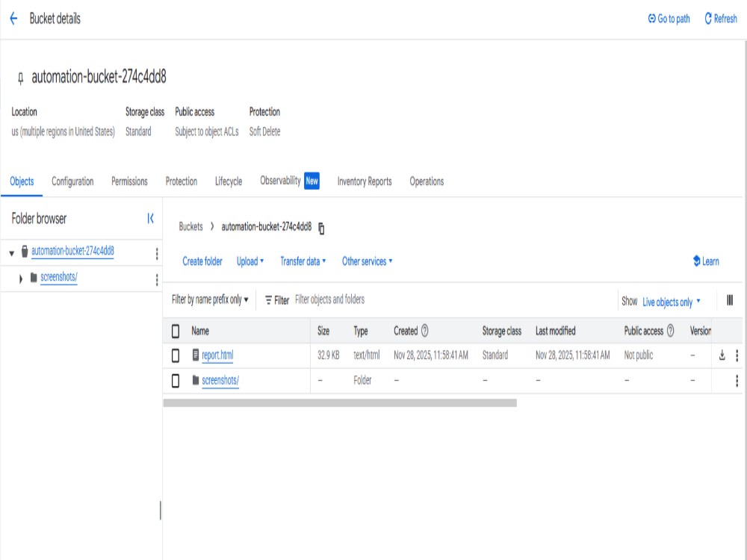Switch to the Configuration tab
Image resolution: width=747 pixels, height=560 pixels.
72,181
